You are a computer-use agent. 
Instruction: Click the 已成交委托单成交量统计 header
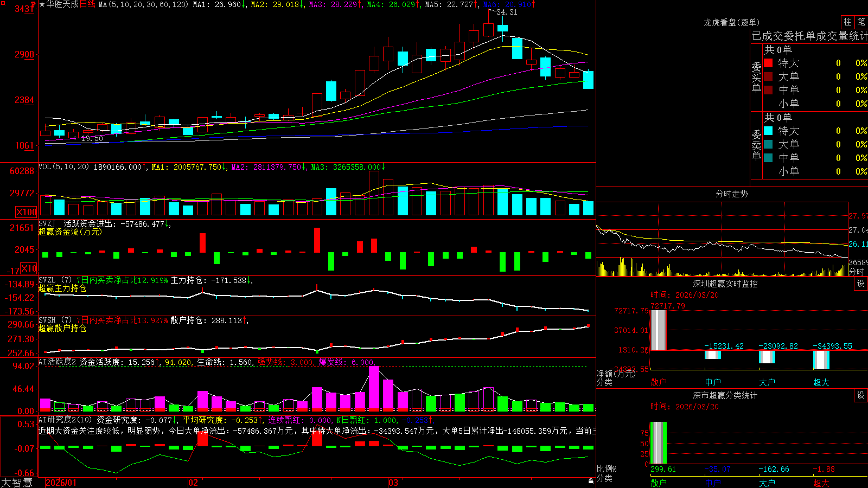tap(809, 36)
